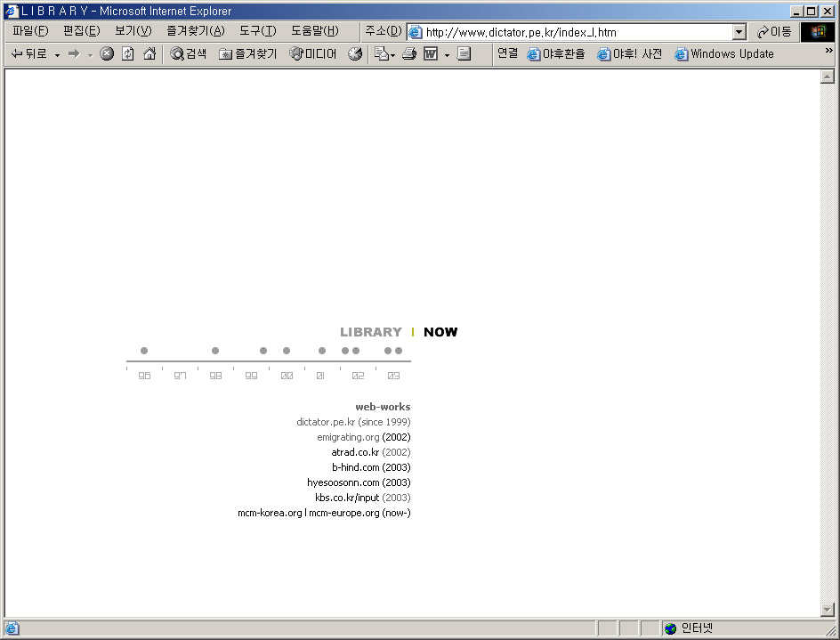Image resolution: width=840 pixels, height=640 pixels.
Task: Open the Favorites (즐겨찾기) toolbar button
Action: (248, 54)
